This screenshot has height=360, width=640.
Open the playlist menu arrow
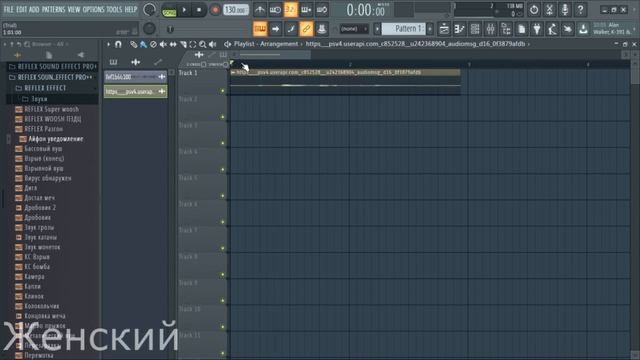click(x=109, y=44)
